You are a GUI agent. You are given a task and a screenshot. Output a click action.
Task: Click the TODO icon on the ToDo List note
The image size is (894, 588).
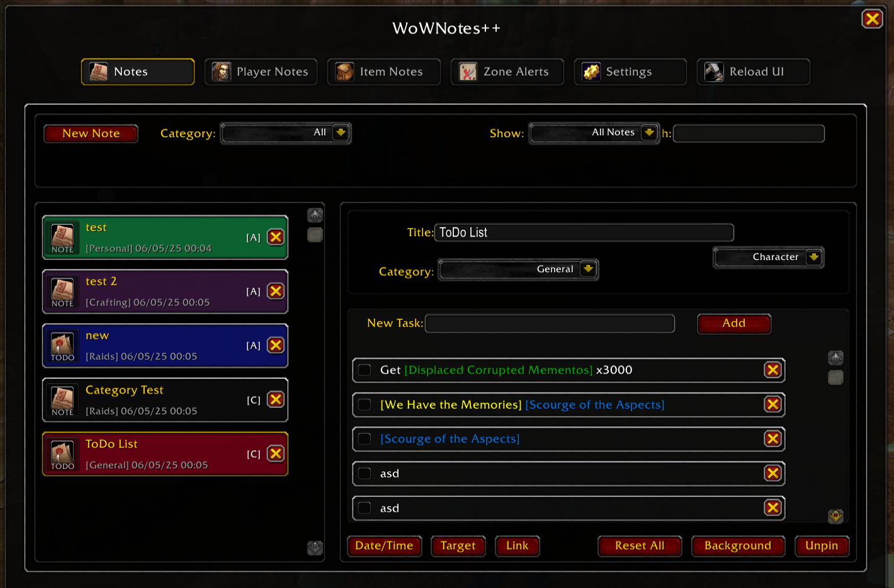[62, 452]
